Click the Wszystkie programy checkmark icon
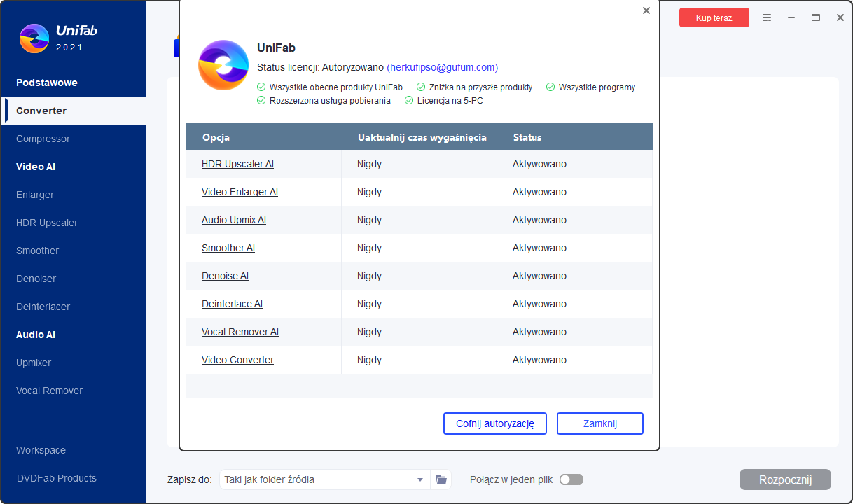The height and width of the screenshot is (504, 853). click(550, 87)
